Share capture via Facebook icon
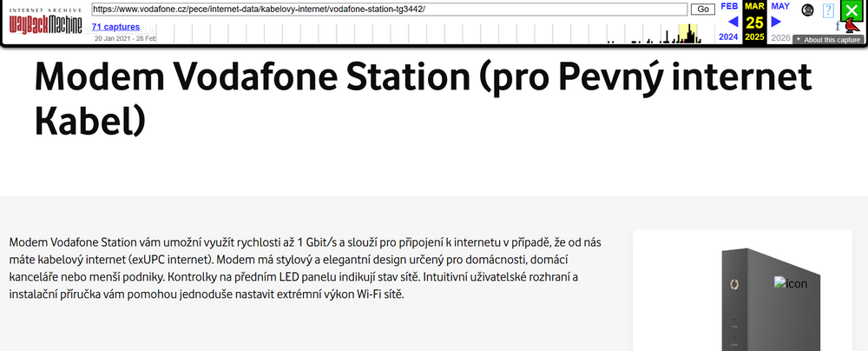The width and height of the screenshot is (868, 351). [838, 25]
